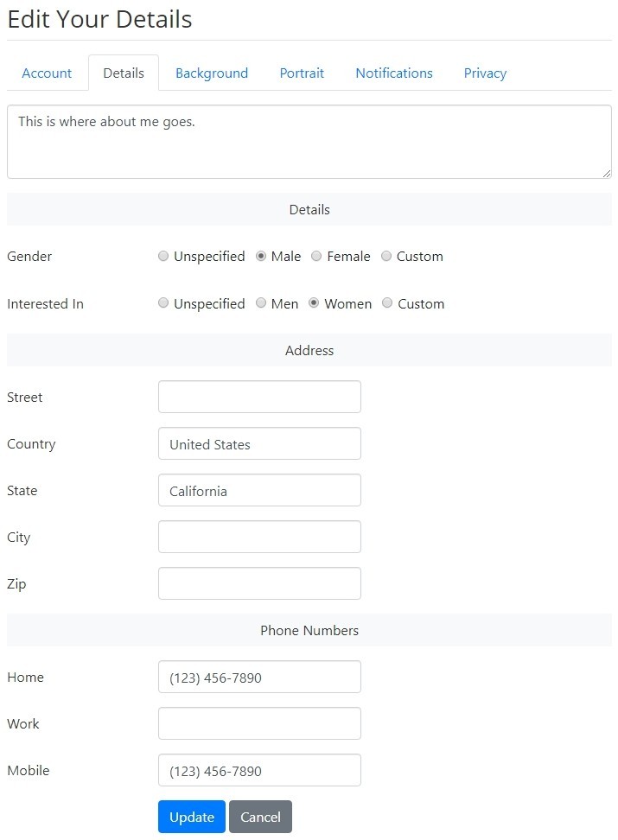Open the Portrait tab

[302, 73]
